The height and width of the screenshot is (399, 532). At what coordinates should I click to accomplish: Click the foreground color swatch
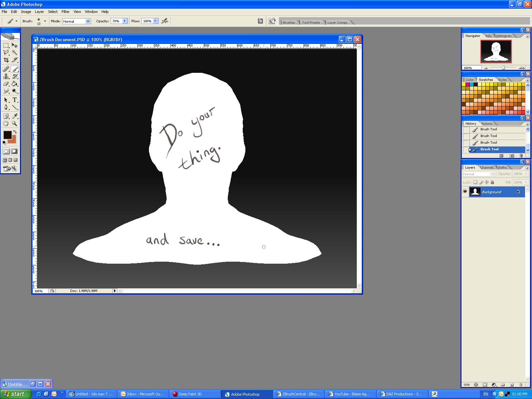tap(7, 135)
